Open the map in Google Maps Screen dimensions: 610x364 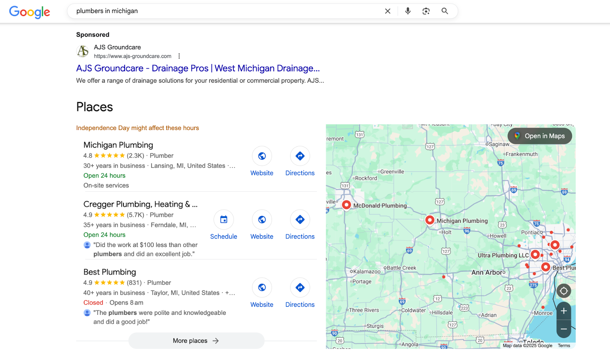pyautogui.click(x=539, y=136)
